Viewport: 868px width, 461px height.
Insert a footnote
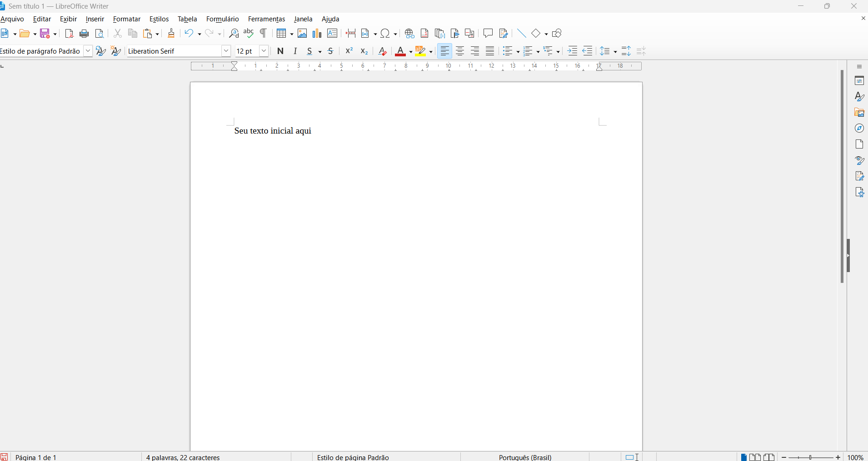(x=424, y=33)
